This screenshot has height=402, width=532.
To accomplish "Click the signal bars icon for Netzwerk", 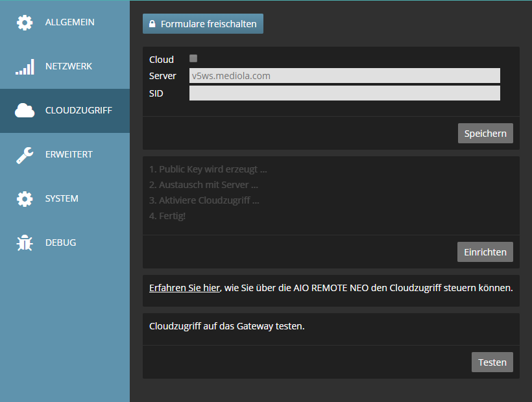I will pos(25,67).
